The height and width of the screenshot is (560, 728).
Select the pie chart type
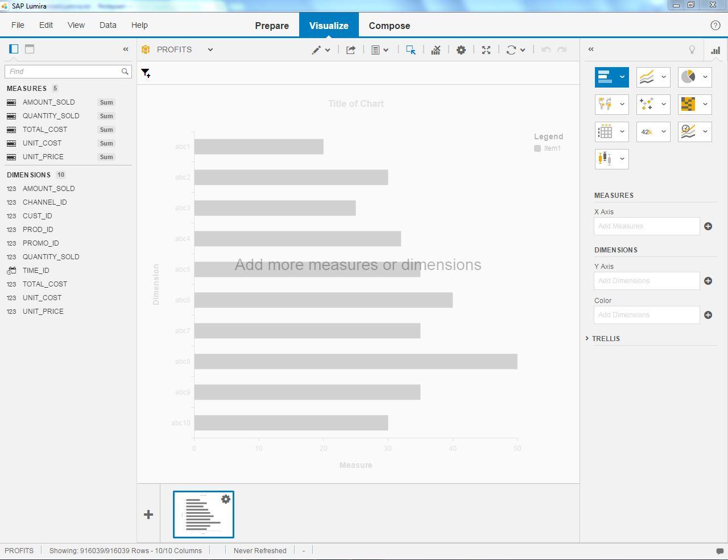[x=688, y=77]
